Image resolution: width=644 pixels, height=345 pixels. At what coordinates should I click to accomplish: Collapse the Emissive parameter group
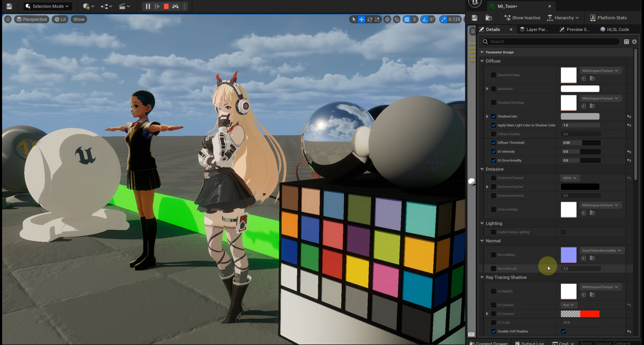[482, 169]
